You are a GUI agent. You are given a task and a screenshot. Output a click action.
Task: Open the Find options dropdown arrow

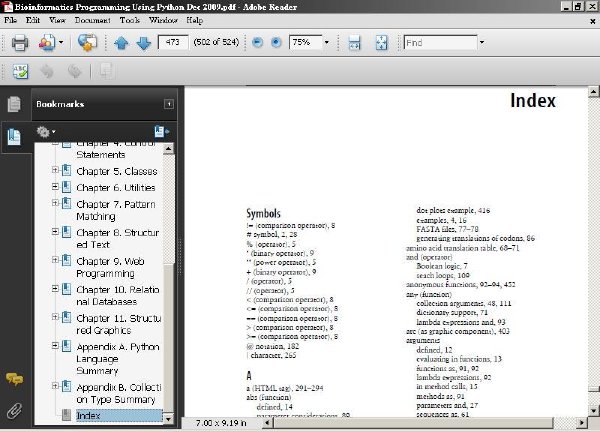tap(482, 42)
